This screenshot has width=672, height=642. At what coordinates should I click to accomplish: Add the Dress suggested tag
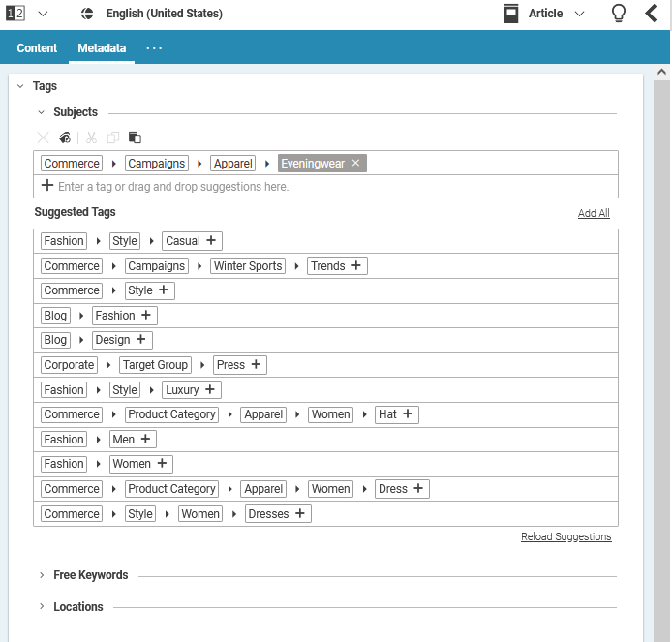418,488
